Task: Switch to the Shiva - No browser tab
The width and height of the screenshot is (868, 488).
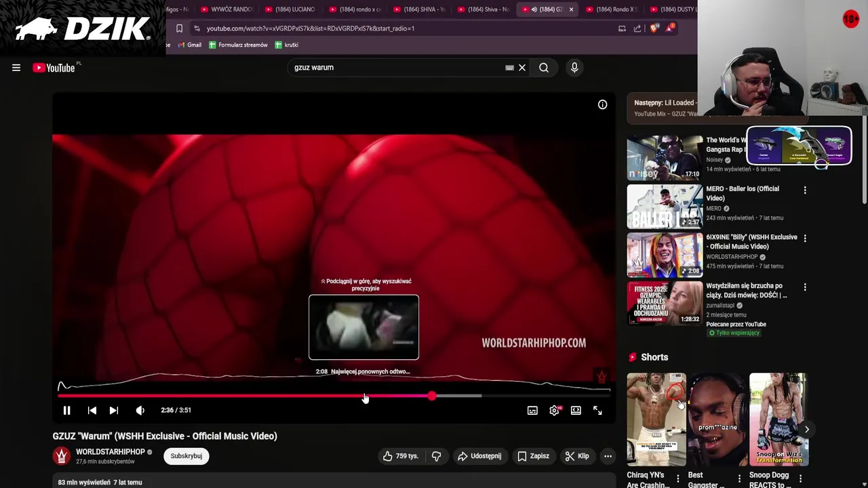Action: coord(483,9)
